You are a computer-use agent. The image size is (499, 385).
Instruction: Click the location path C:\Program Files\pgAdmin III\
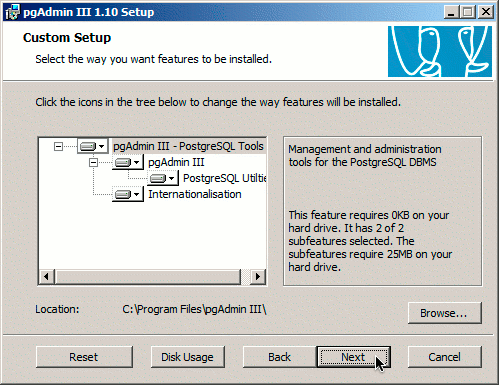[194, 309]
